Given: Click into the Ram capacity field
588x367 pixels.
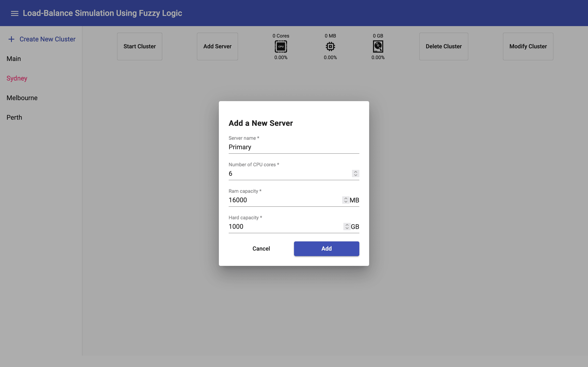Looking at the screenshot, I should point(284,200).
